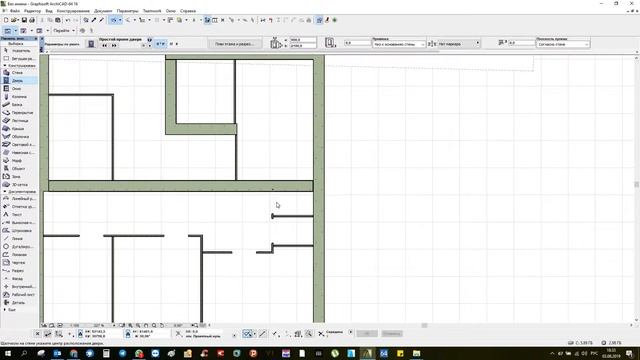Image resolution: width=640 pixels, height=360 pixels.
Task: Select the Stair (Лестница) tool
Action: tap(19, 121)
